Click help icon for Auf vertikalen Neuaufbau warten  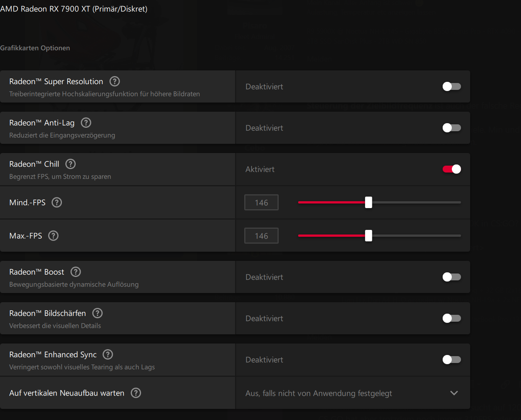click(x=136, y=393)
